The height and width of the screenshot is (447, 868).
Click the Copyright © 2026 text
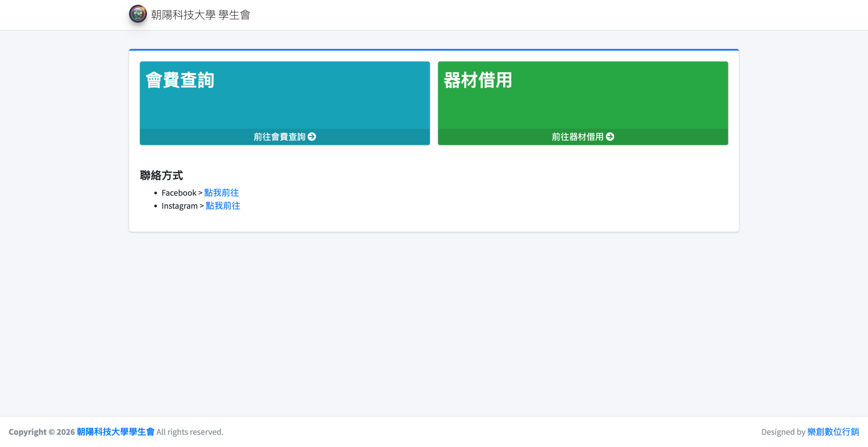click(41, 432)
